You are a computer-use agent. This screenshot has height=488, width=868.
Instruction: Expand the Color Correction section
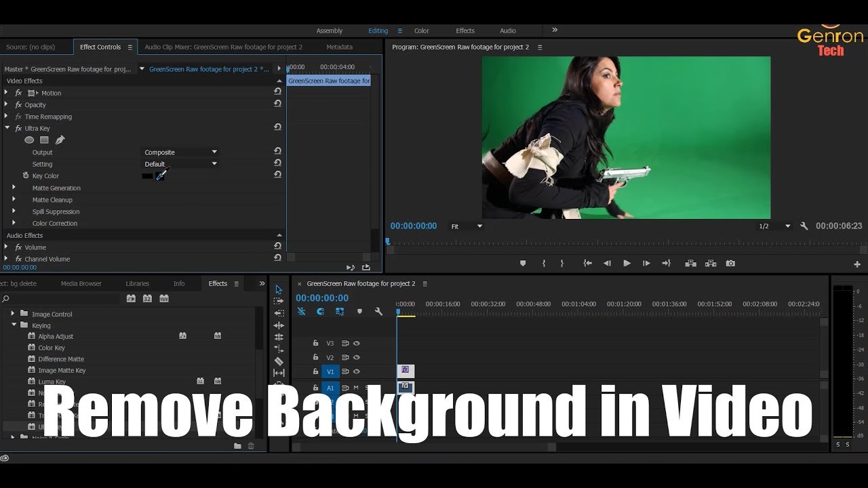click(x=14, y=222)
